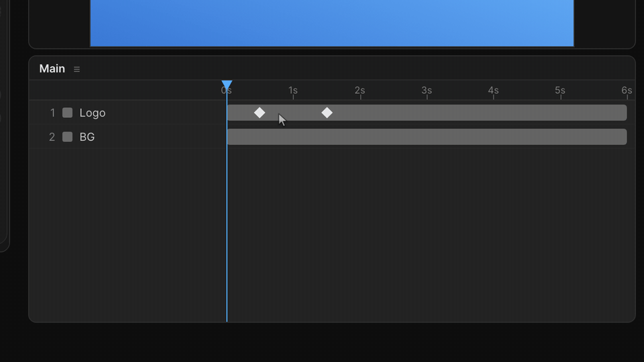Select the Main composition tab
The height and width of the screenshot is (362, 644).
[x=52, y=68]
